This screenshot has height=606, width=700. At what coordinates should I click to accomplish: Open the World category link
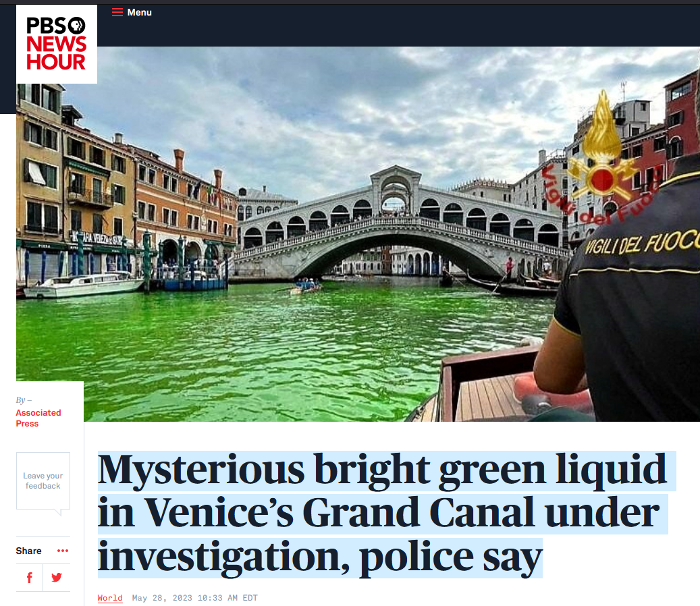[110, 598]
